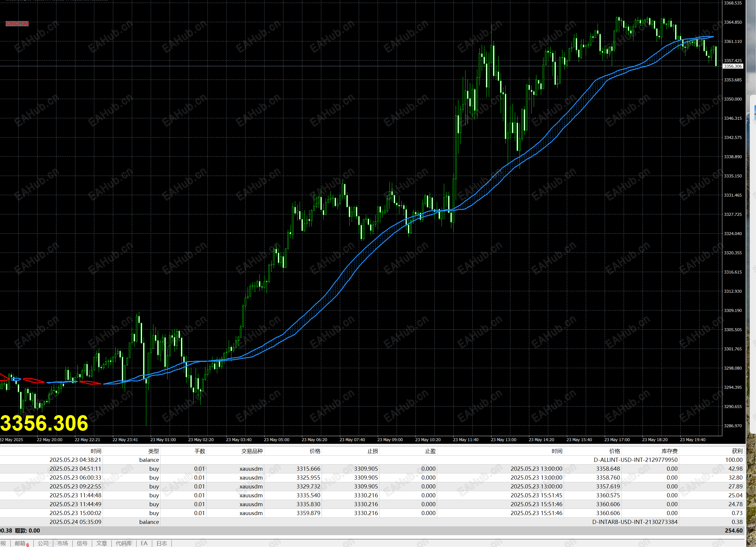Open the 信号 signals tab
This screenshot has width=756, height=547.
82,543
